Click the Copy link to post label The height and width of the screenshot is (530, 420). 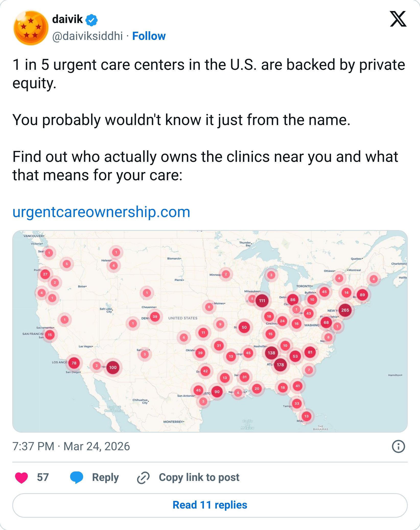(199, 477)
